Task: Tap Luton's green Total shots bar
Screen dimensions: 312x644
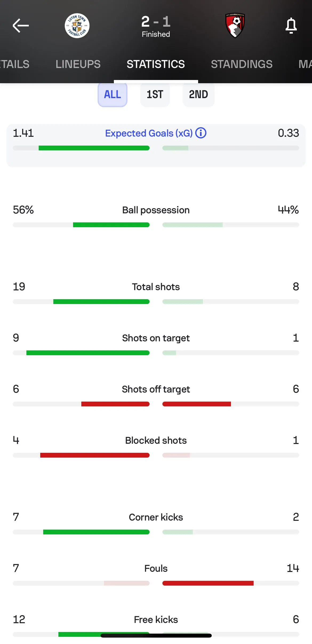Action: 101,302
